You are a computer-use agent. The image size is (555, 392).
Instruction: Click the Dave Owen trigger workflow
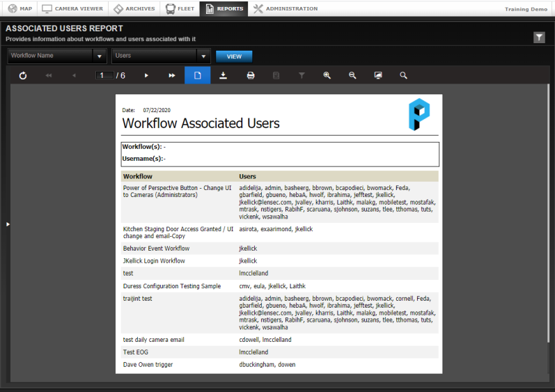148,364
